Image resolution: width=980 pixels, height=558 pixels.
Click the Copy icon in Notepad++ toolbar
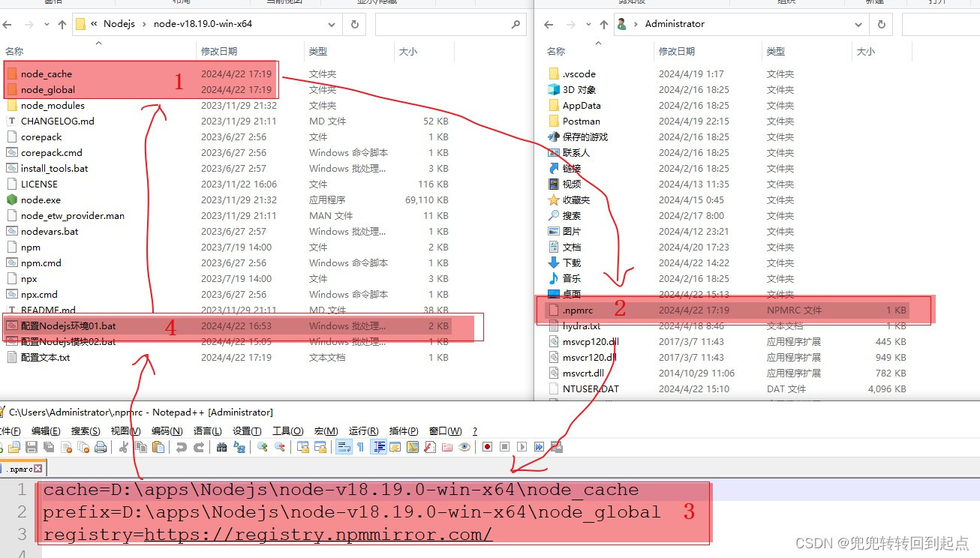[141, 447]
